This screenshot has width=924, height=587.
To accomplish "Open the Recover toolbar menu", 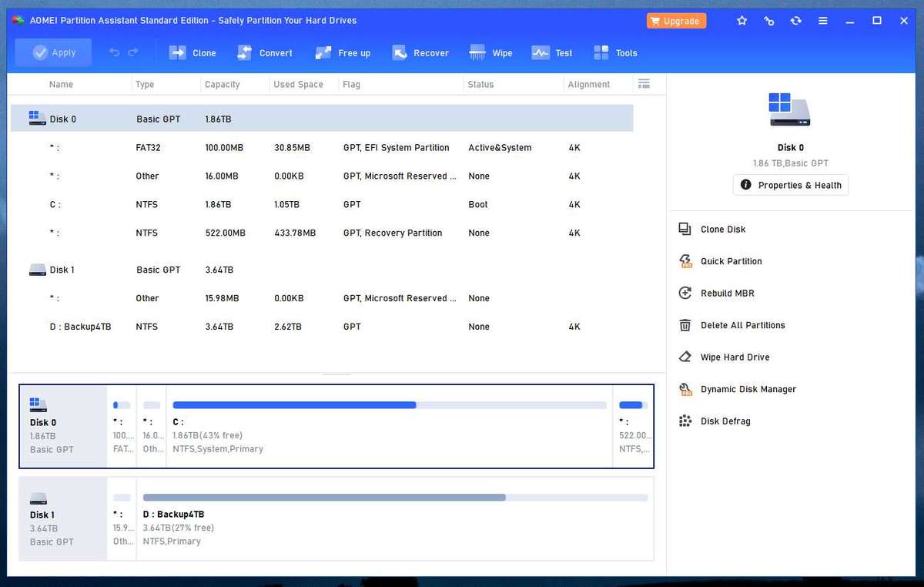I will coord(420,53).
